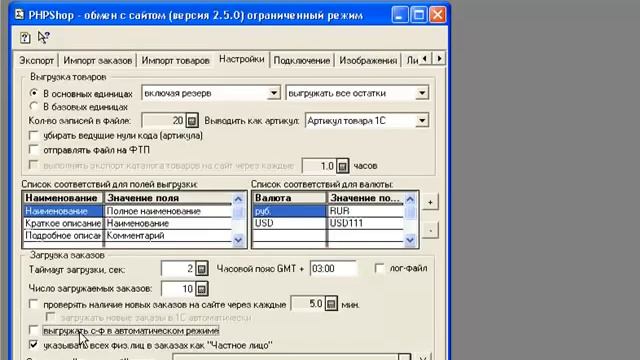Click the 'Значение поля' column header

click(169, 198)
